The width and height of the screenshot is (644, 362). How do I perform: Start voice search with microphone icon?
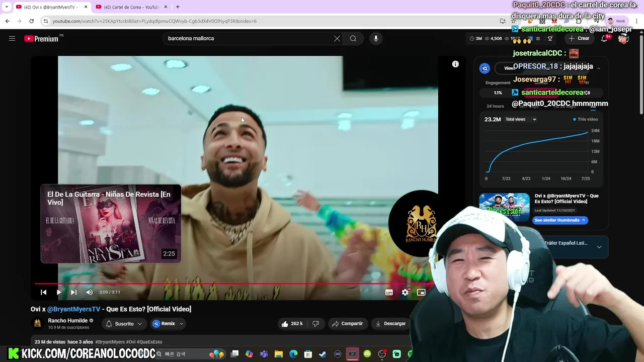(x=376, y=38)
